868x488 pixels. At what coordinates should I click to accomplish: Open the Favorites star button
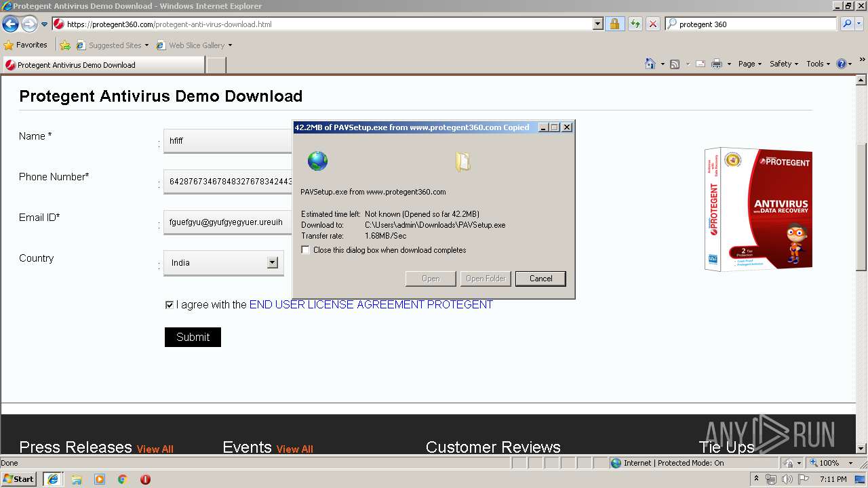click(x=26, y=45)
